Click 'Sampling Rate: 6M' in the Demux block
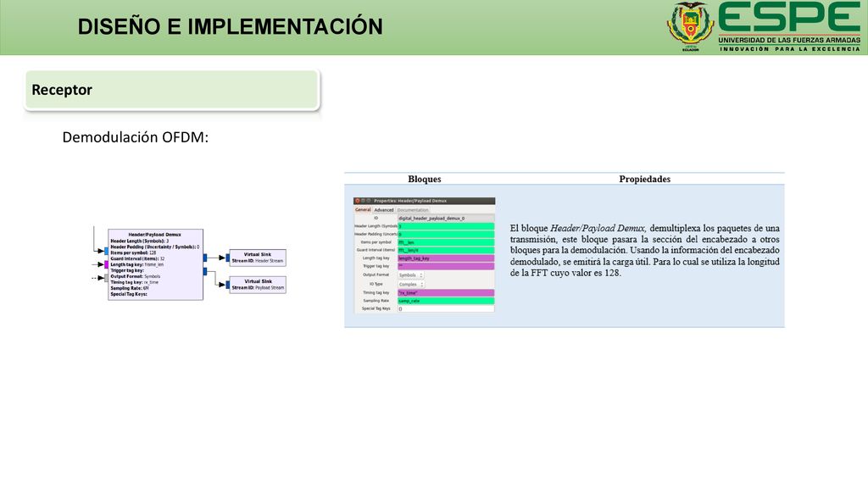868x488 pixels. pyautogui.click(x=130, y=288)
